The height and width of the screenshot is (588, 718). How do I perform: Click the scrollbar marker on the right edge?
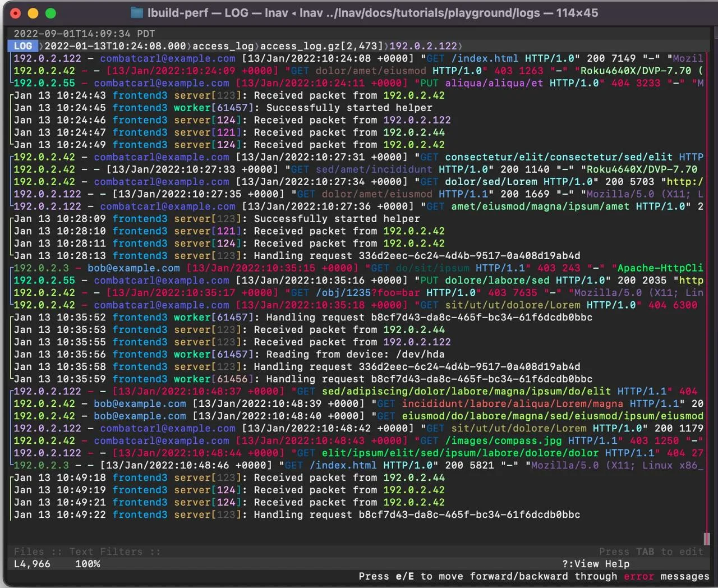tap(706, 539)
